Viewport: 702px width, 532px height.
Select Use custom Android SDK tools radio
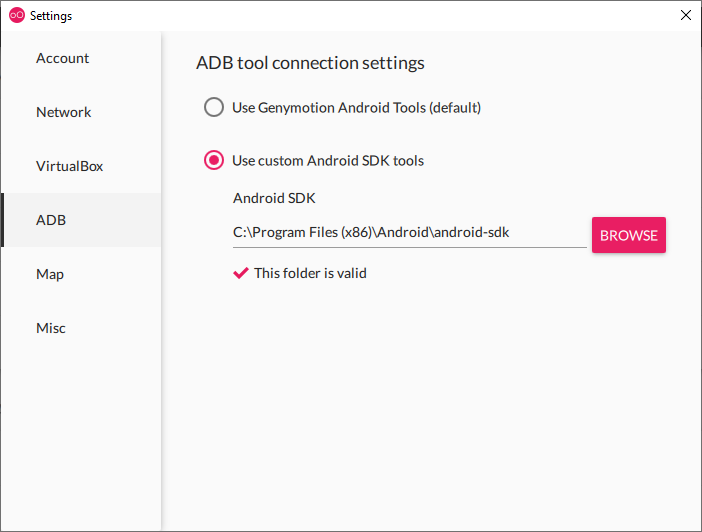point(214,160)
